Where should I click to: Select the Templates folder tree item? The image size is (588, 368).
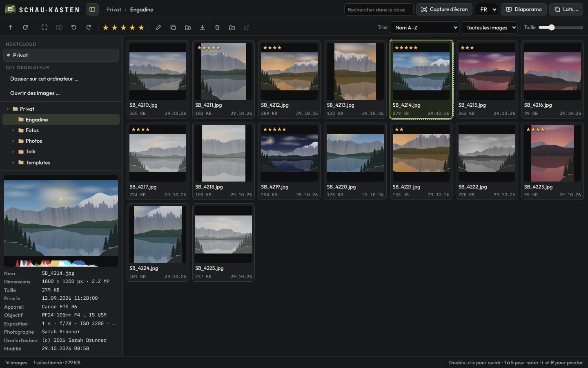[61, 162]
